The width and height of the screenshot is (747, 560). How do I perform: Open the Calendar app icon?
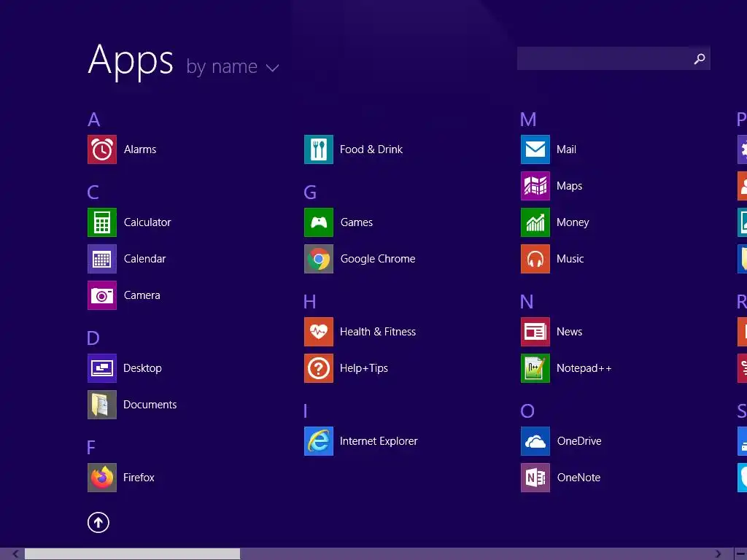click(102, 259)
